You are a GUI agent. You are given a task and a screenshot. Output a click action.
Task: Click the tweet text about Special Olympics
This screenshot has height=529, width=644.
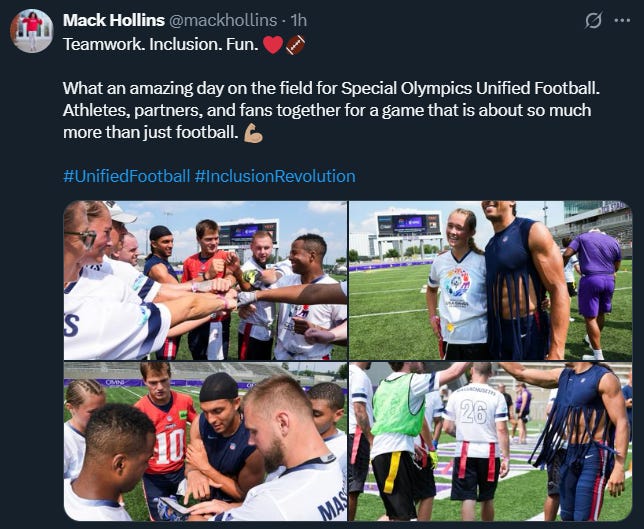[331, 110]
